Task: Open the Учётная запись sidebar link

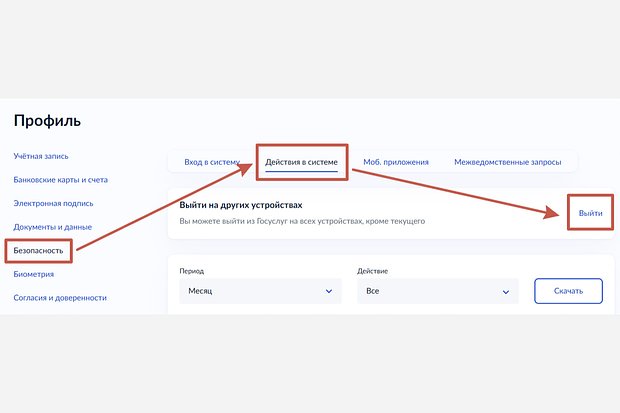Action: tap(41, 156)
